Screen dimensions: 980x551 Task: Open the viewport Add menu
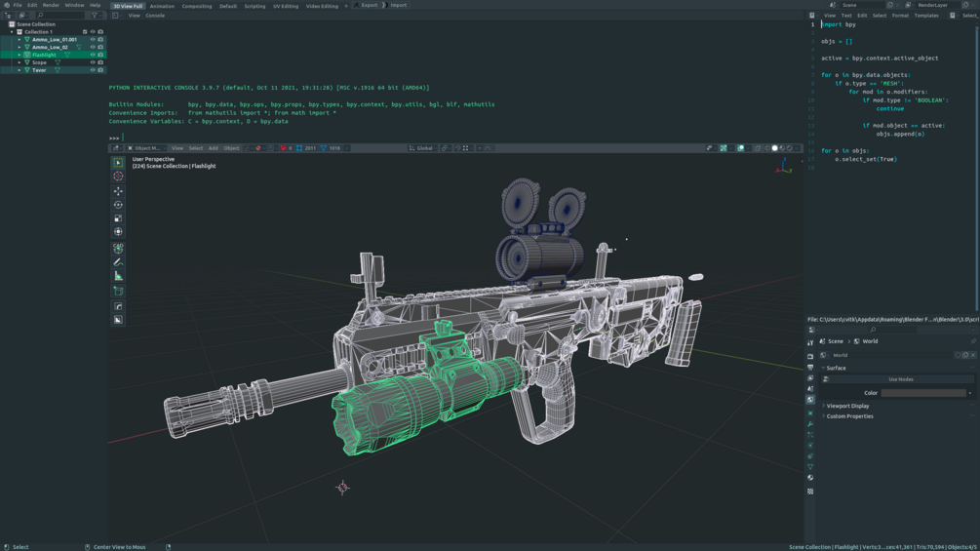pos(214,148)
